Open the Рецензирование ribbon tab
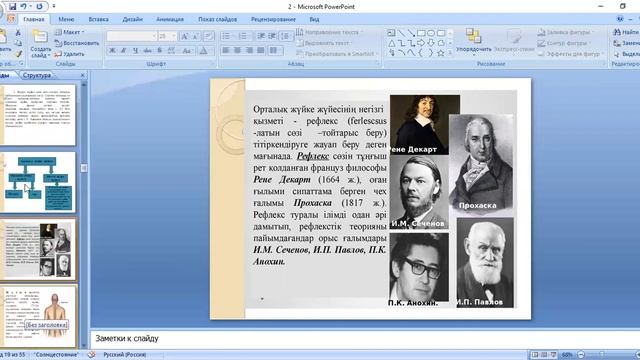The width and height of the screenshot is (640, 360). pos(273,19)
